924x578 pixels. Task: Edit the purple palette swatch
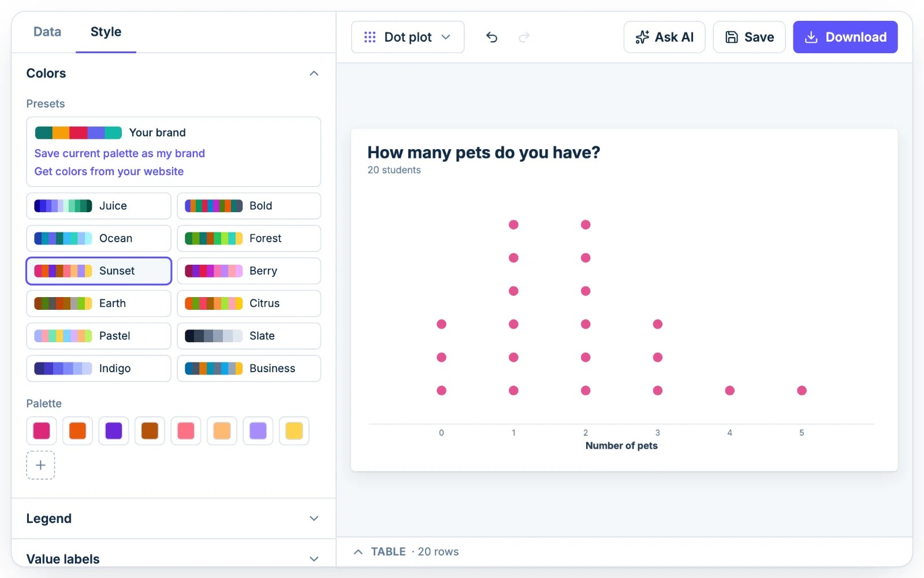coord(114,431)
